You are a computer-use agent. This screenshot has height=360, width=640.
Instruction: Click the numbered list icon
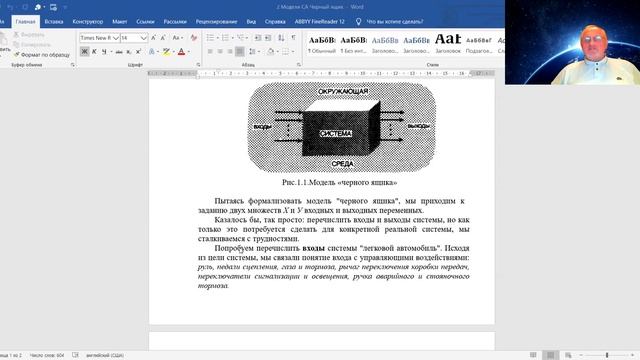tap(225, 38)
